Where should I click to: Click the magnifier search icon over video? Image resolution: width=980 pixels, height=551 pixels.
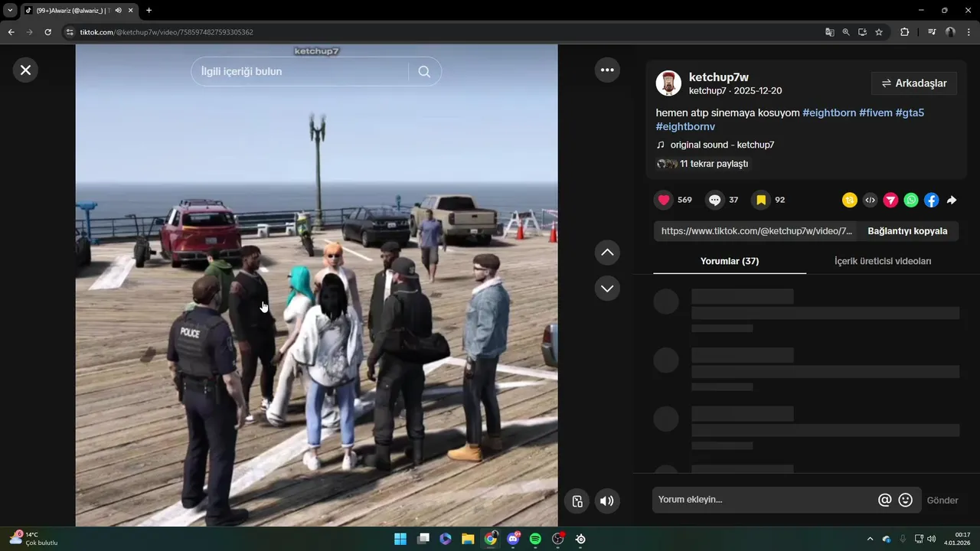click(x=424, y=71)
